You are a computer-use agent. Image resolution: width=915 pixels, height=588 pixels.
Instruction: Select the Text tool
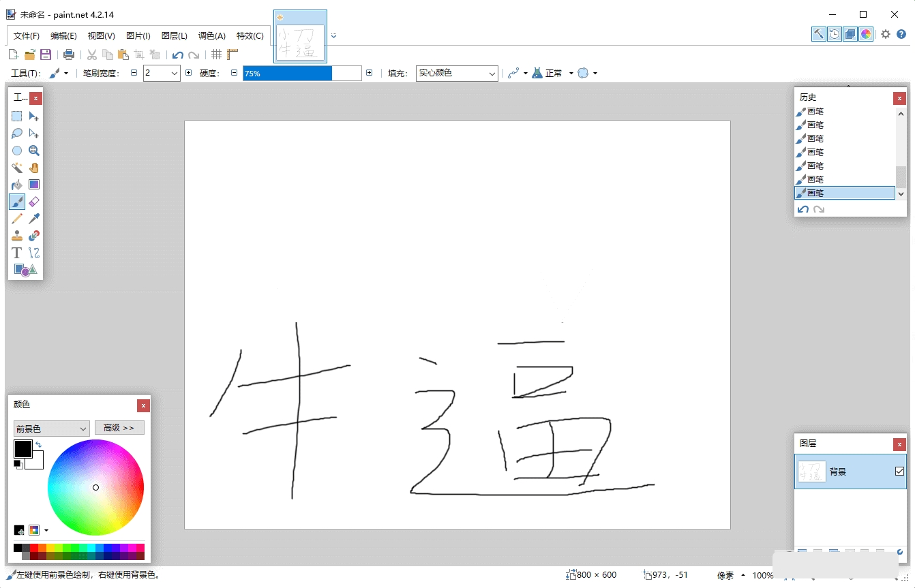[17, 253]
